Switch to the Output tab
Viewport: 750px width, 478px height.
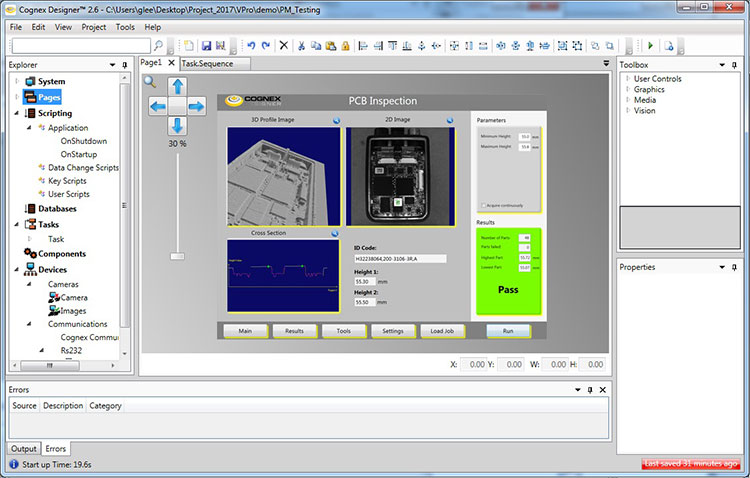pos(24,449)
